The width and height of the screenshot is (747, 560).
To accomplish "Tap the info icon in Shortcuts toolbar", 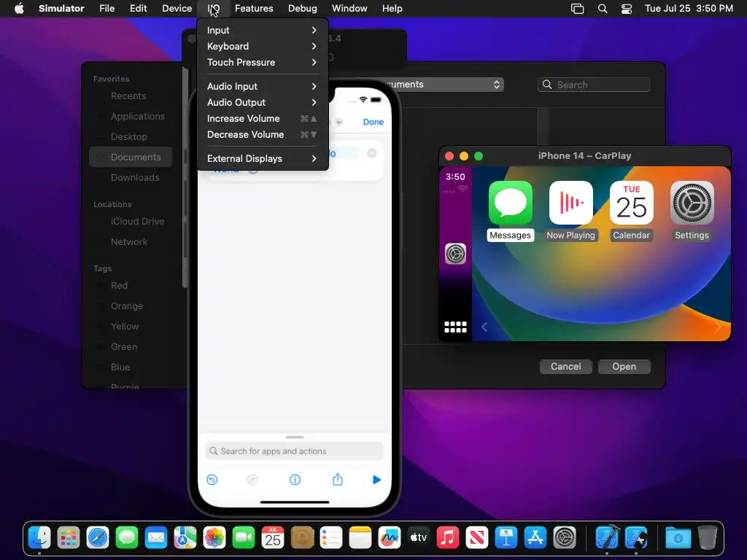I will click(295, 480).
